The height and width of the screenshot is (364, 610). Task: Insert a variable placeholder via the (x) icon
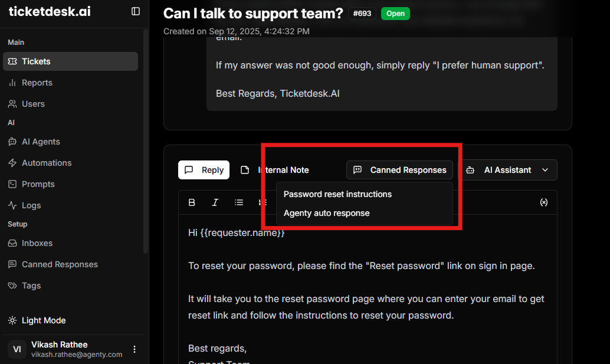(544, 202)
